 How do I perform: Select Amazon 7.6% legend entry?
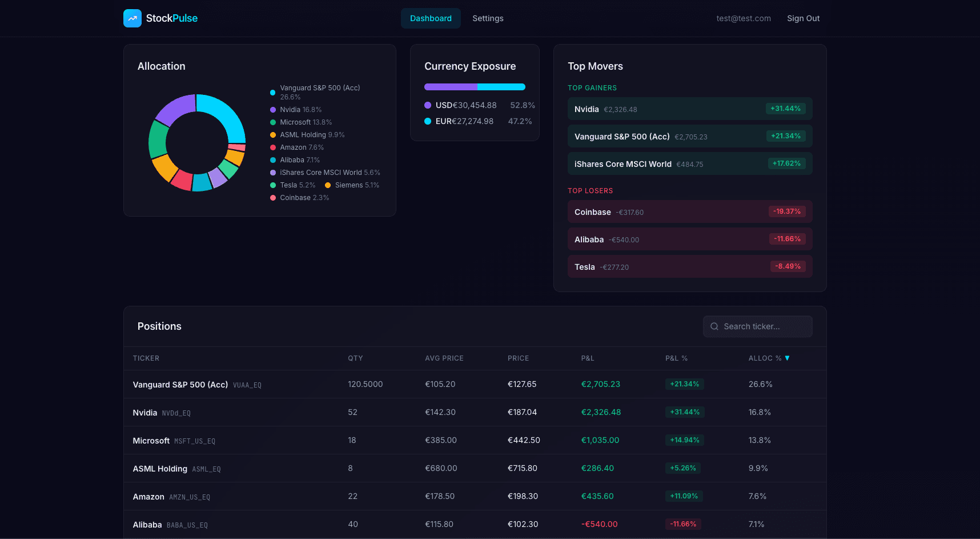pyautogui.click(x=297, y=147)
